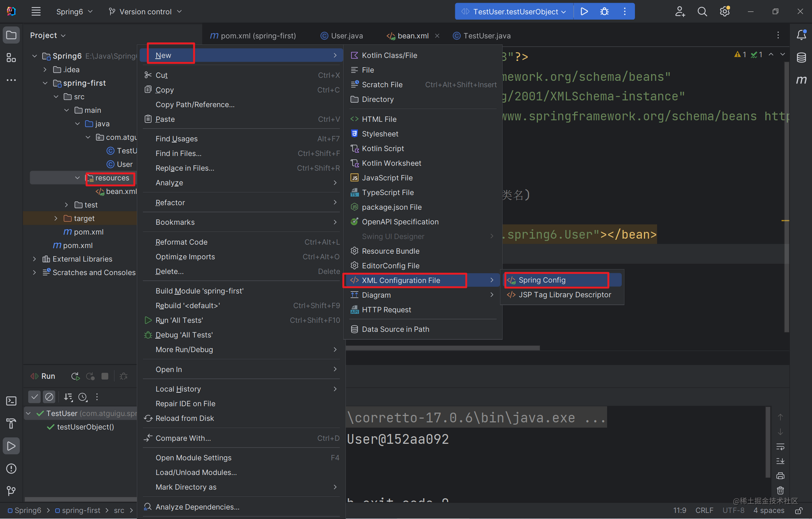
Task: Click Reformat Code in context menu
Action: click(x=181, y=242)
